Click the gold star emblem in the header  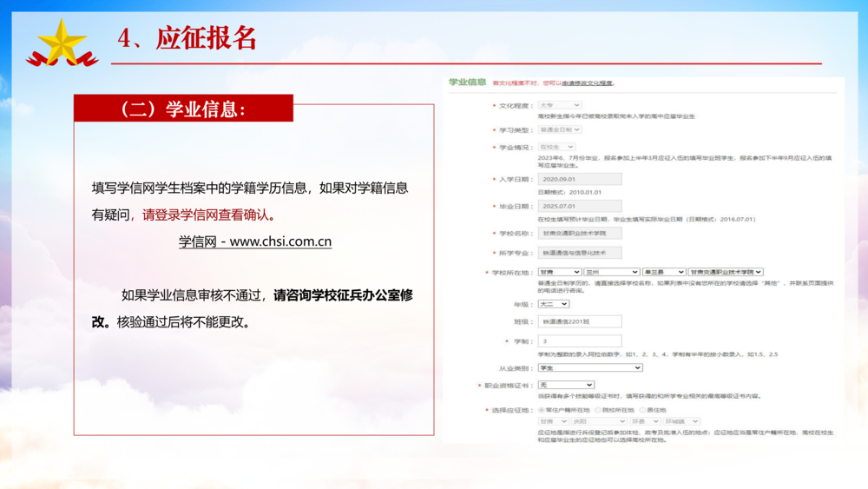pyautogui.click(x=62, y=42)
